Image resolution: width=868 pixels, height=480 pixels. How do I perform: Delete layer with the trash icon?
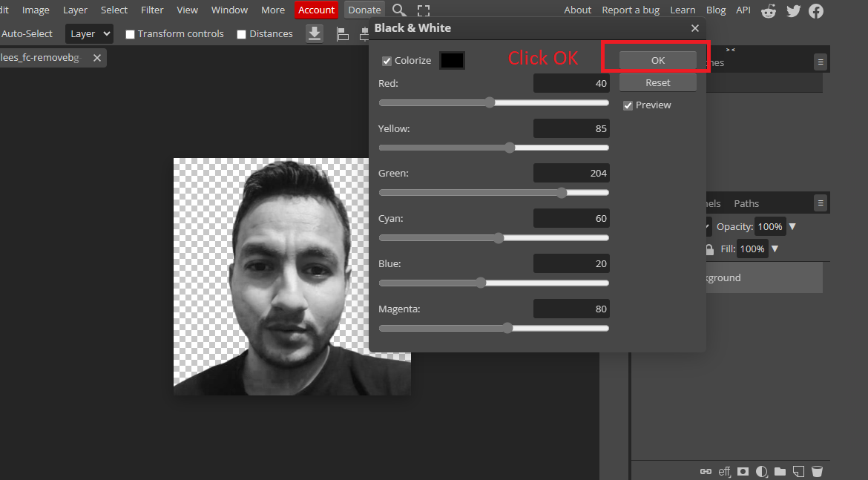click(817, 471)
